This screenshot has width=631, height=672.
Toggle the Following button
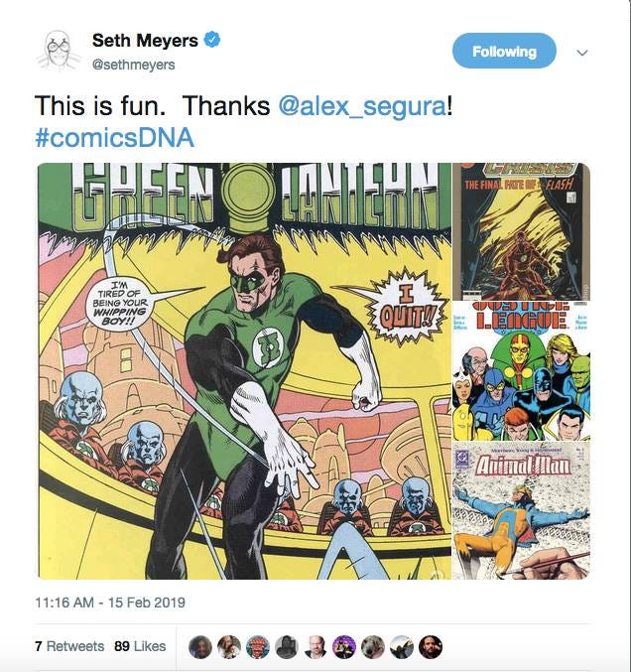click(504, 51)
